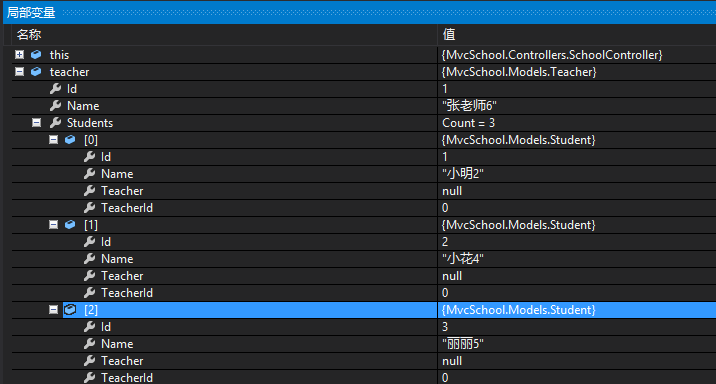Click the wrench icon beside Name "张老师6"
Image resolution: width=716 pixels, height=384 pixels.
[56, 105]
